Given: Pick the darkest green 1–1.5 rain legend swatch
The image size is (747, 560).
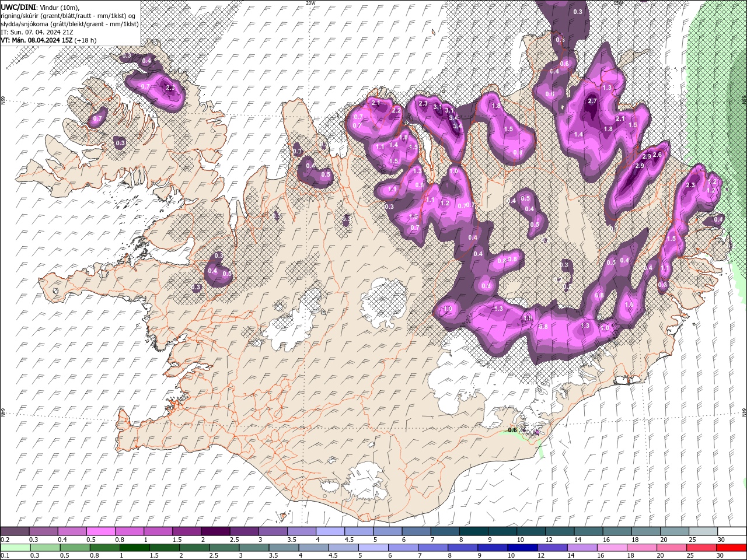Looking at the screenshot, I should pos(134,548).
